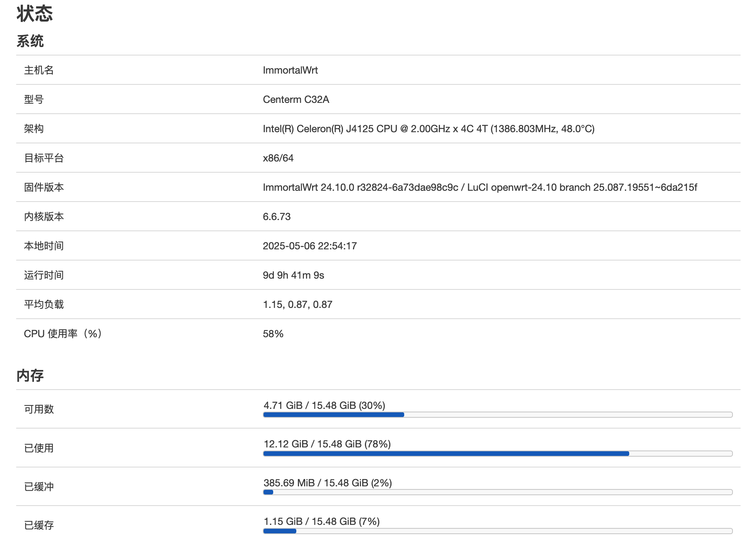
Task: Click the used memory progress bar (78%)
Action: click(498, 454)
